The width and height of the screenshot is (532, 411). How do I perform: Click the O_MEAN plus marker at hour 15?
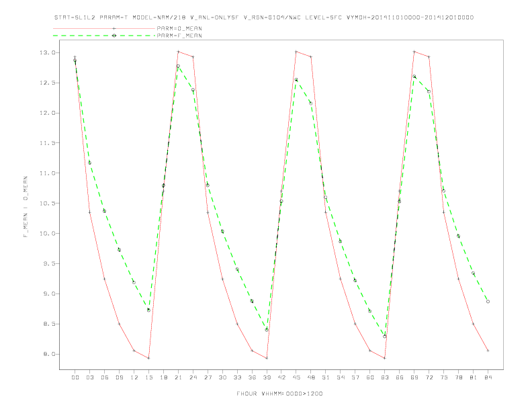pyautogui.click(x=148, y=358)
